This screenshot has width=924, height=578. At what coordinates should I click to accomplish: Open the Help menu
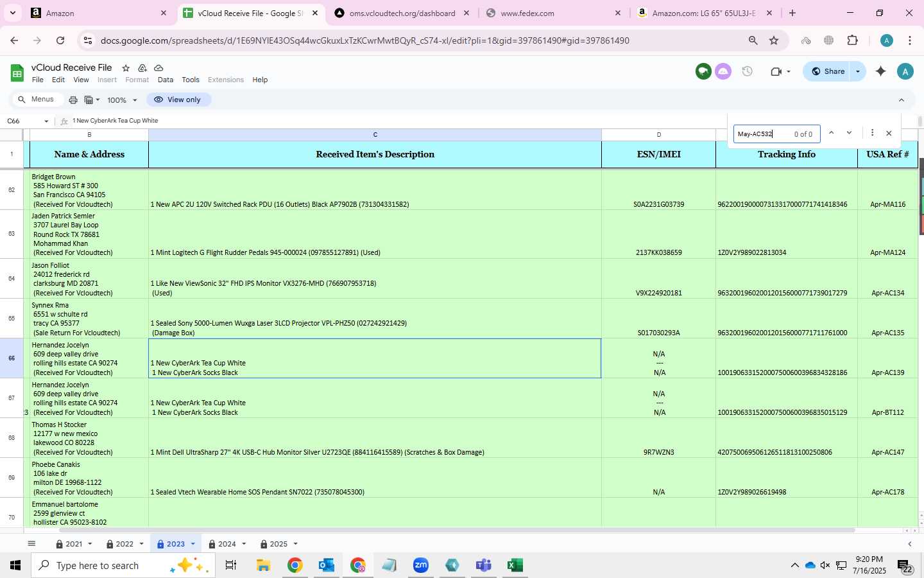pyautogui.click(x=260, y=80)
